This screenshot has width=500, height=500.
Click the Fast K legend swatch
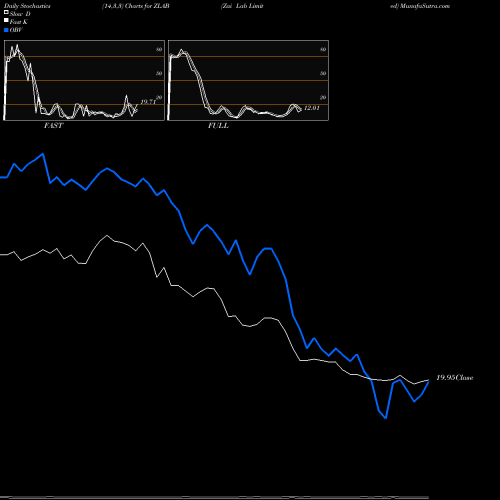(x=6, y=20)
